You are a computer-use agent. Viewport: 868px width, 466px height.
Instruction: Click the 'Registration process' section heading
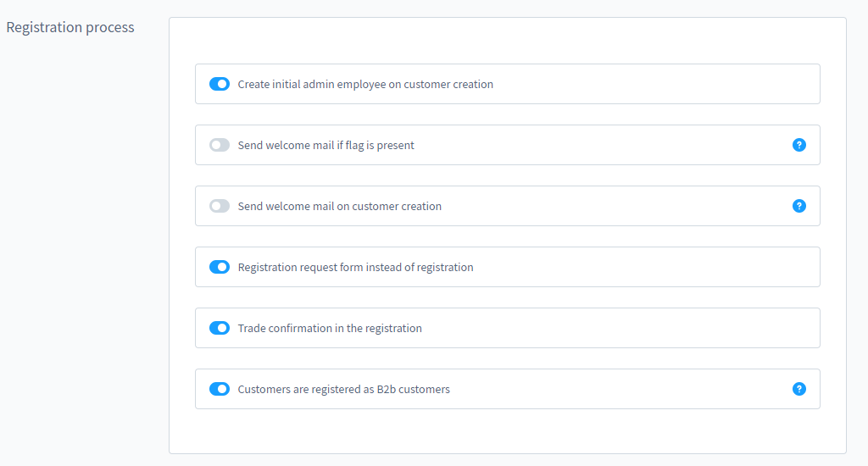(x=70, y=27)
